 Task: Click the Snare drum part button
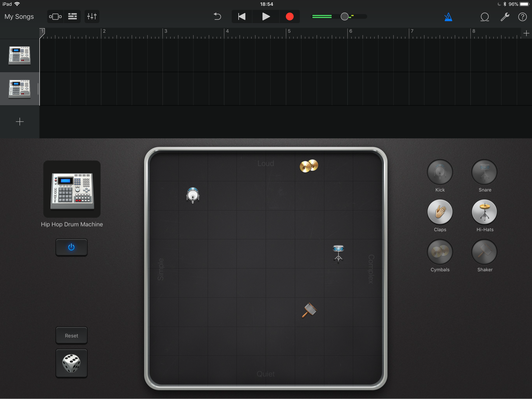pyautogui.click(x=485, y=172)
